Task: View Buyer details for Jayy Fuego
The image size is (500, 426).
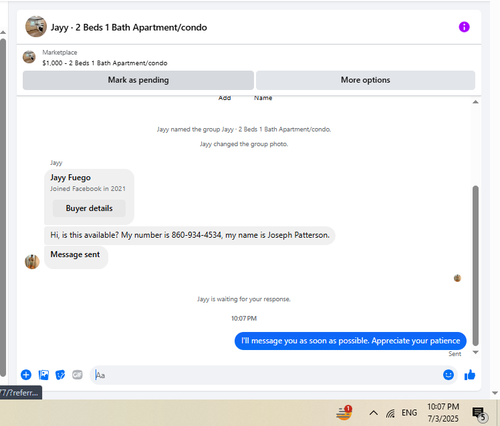Action: (89, 208)
